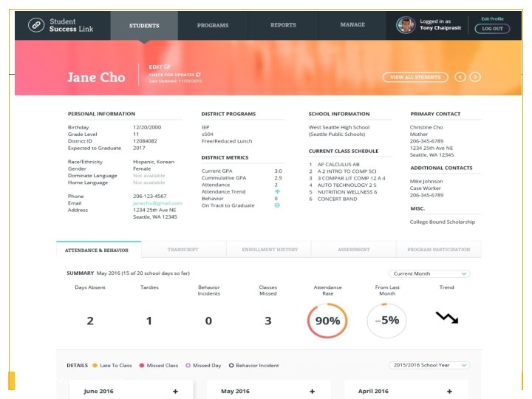Click the Behavior Incidents count 0
The height and width of the screenshot is (399, 532).
click(208, 321)
